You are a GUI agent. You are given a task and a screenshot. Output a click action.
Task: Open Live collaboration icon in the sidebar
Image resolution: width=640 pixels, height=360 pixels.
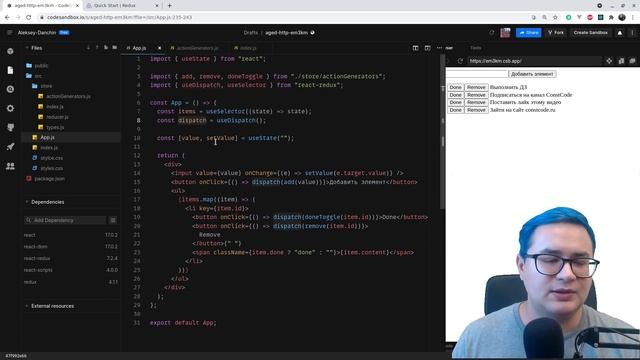point(10,166)
